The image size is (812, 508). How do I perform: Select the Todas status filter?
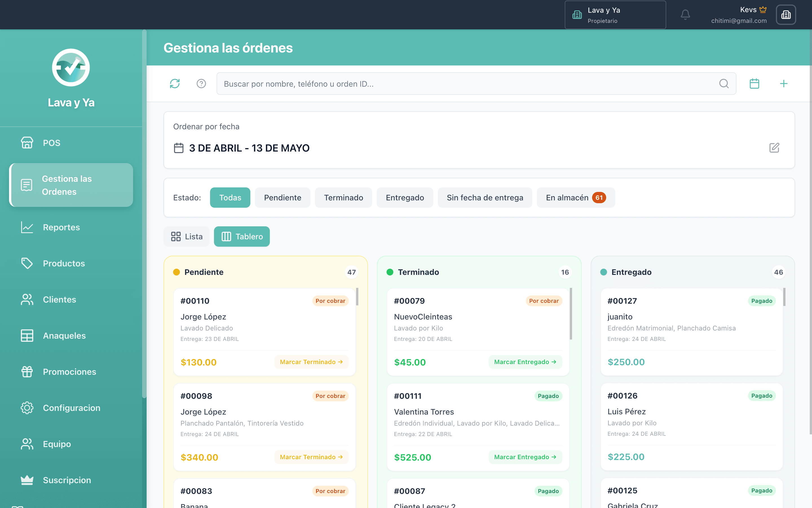click(230, 198)
